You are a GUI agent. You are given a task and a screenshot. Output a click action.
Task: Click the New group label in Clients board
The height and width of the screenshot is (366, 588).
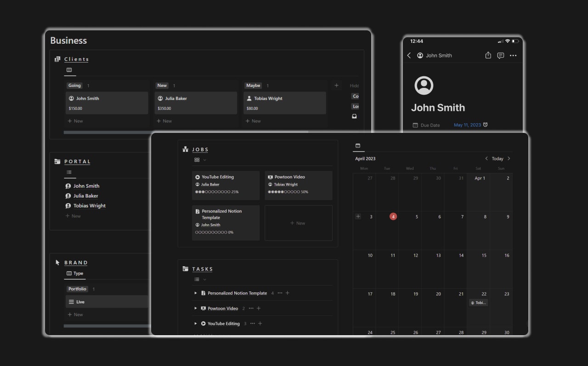point(162,86)
